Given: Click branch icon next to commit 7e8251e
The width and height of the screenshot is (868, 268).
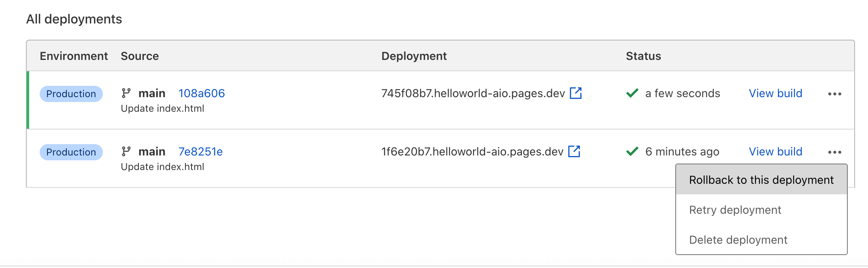Looking at the screenshot, I should point(126,152).
